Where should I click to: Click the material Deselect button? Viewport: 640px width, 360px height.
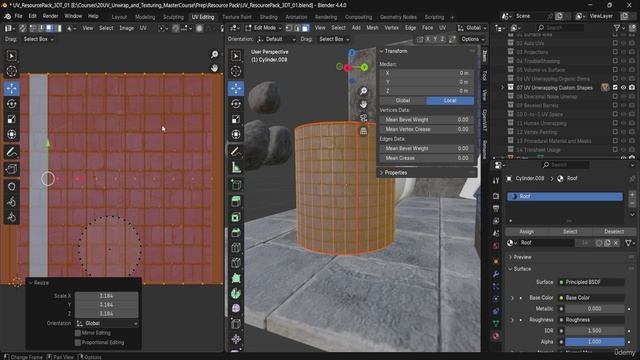[x=614, y=231]
